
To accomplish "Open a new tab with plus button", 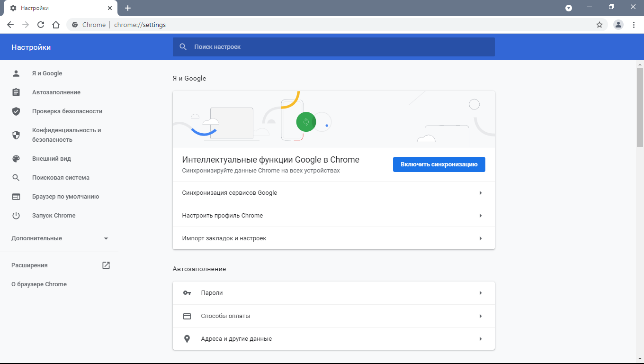I will click(x=128, y=8).
